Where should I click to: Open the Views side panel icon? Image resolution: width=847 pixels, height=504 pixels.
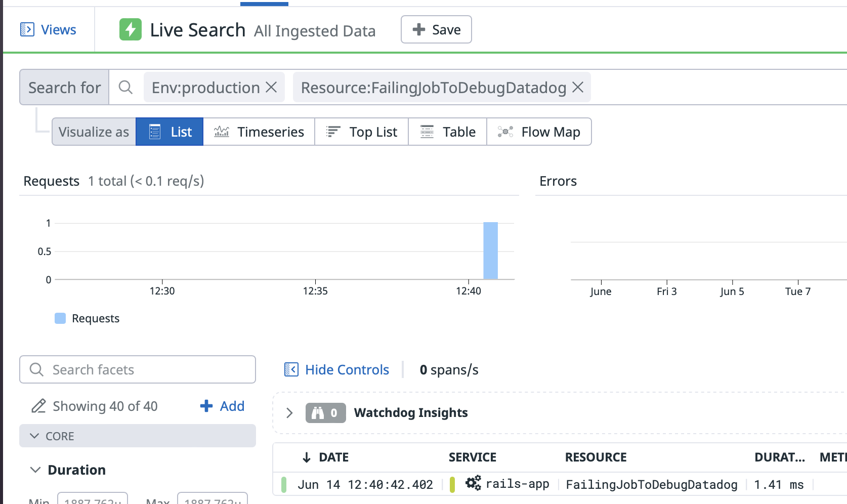tap(27, 30)
